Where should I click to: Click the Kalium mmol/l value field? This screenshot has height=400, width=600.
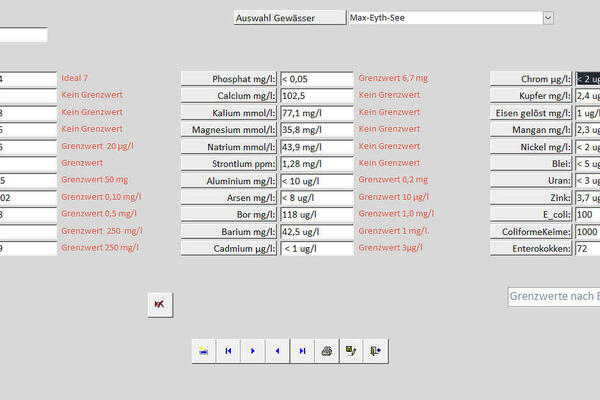tap(316, 113)
